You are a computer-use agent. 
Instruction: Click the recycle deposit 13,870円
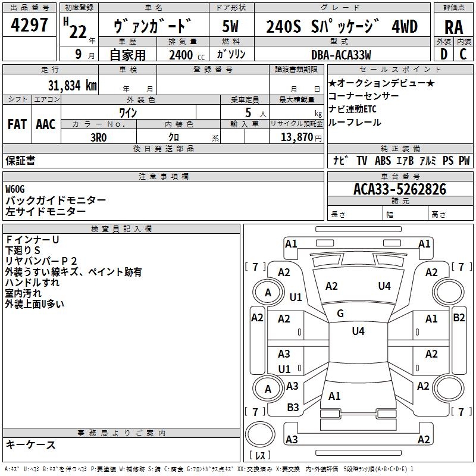(301, 137)
